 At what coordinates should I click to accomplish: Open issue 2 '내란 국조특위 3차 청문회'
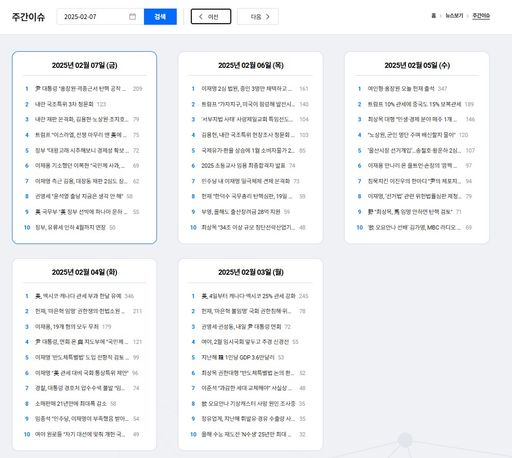[64, 104]
